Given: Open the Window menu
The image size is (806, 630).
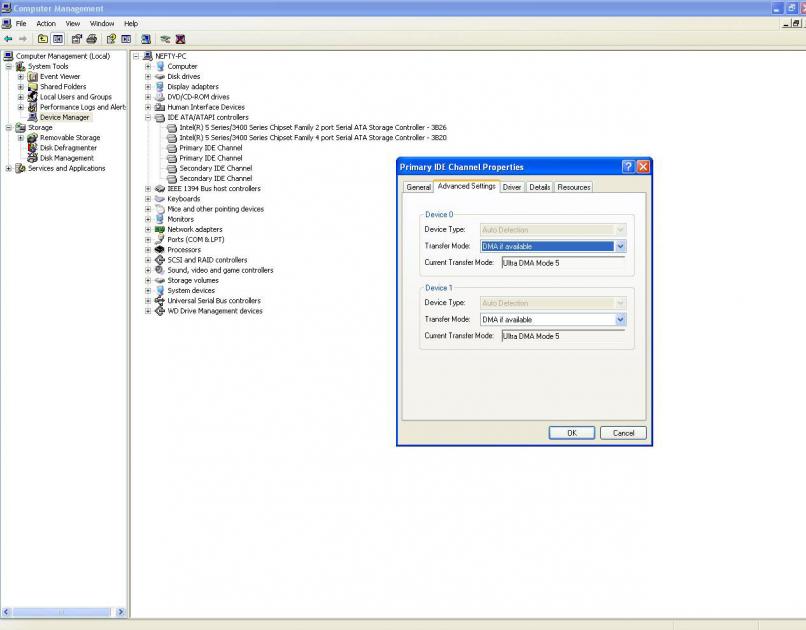Looking at the screenshot, I should [x=102, y=24].
